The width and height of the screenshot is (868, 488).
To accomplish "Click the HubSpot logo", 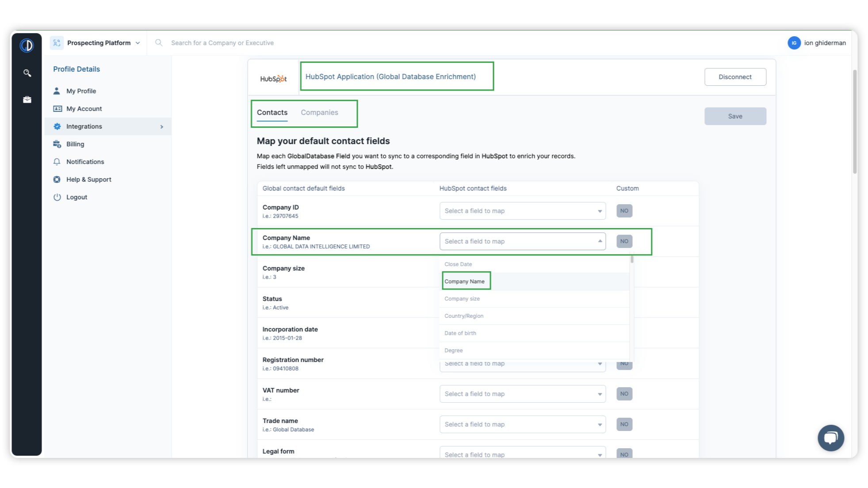I will point(273,78).
